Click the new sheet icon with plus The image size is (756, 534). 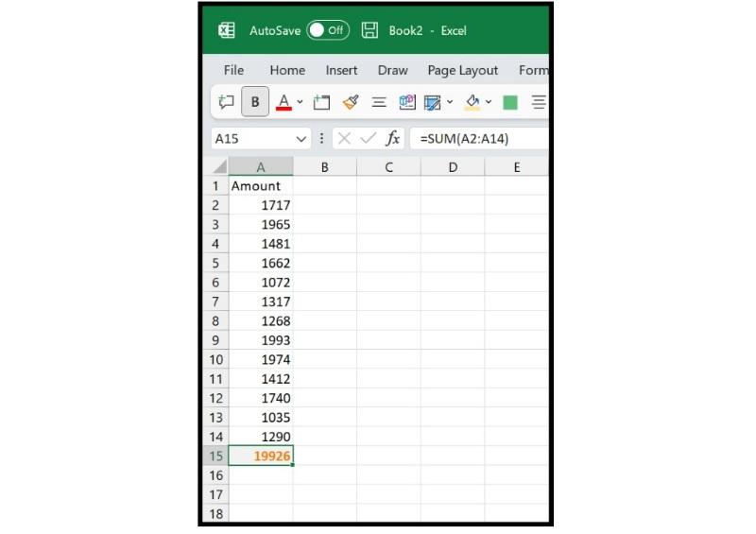point(321,102)
